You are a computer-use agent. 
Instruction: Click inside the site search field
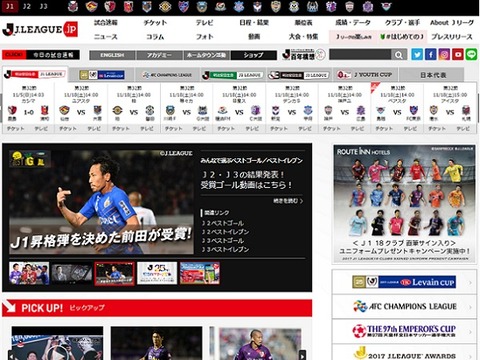point(360,55)
